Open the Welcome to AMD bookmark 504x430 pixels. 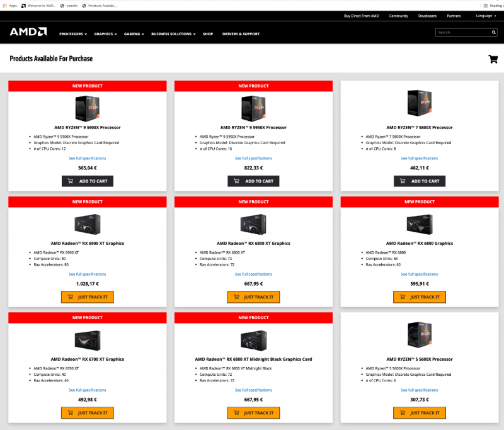pyautogui.click(x=38, y=6)
